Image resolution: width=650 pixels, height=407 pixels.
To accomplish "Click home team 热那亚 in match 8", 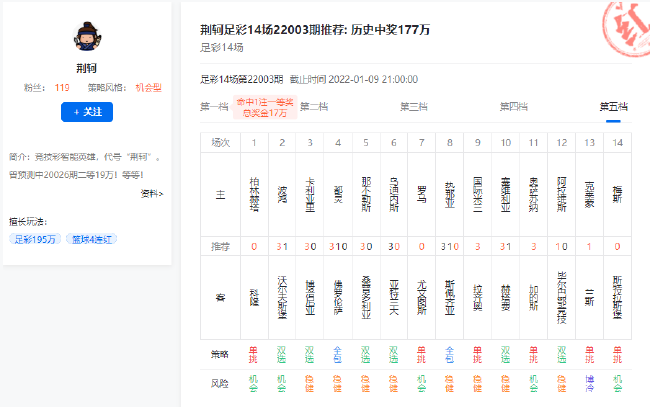I will point(450,194).
